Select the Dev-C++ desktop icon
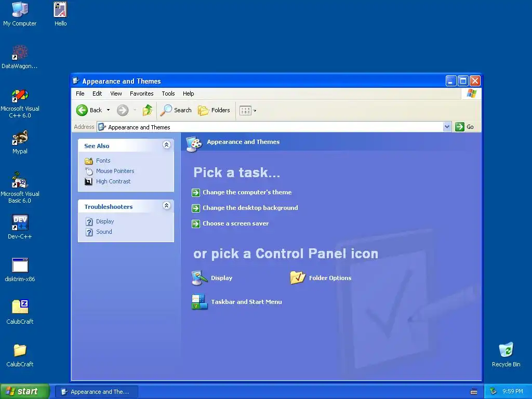This screenshot has height=399, width=532. pyautogui.click(x=20, y=222)
